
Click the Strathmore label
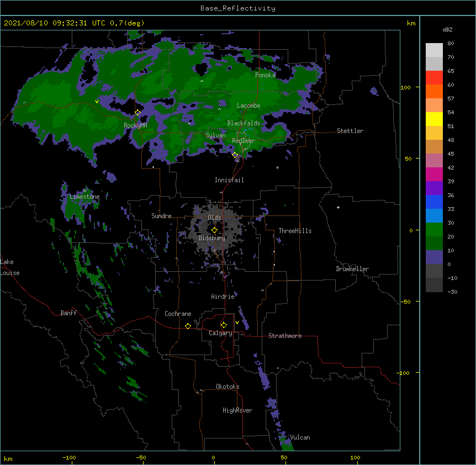[x=285, y=336]
